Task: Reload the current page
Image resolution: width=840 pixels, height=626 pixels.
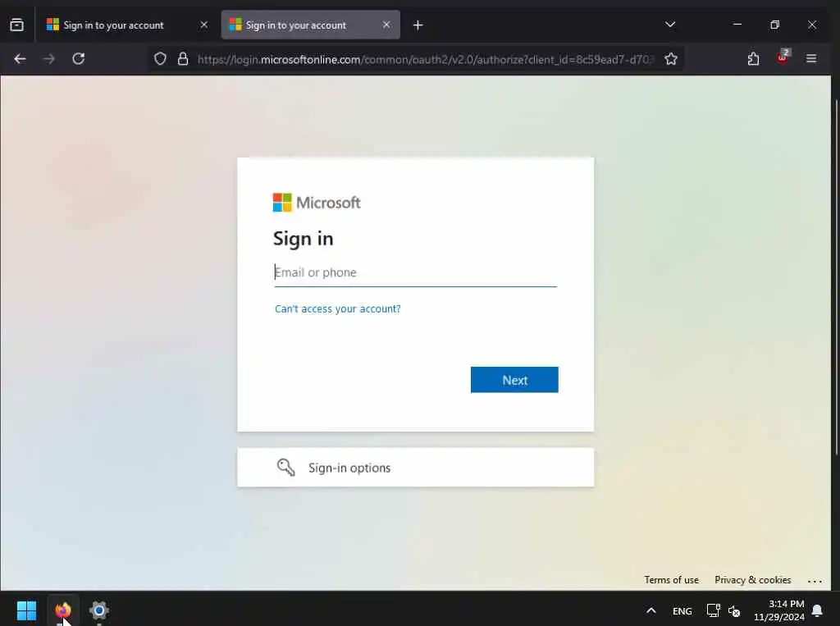Action: point(79,59)
